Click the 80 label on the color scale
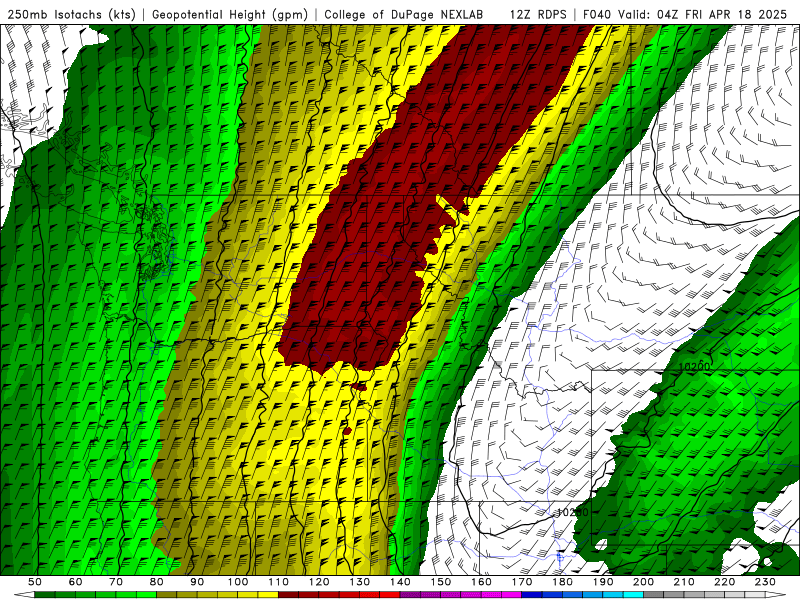Image resolution: width=800 pixels, height=600 pixels. point(156,582)
